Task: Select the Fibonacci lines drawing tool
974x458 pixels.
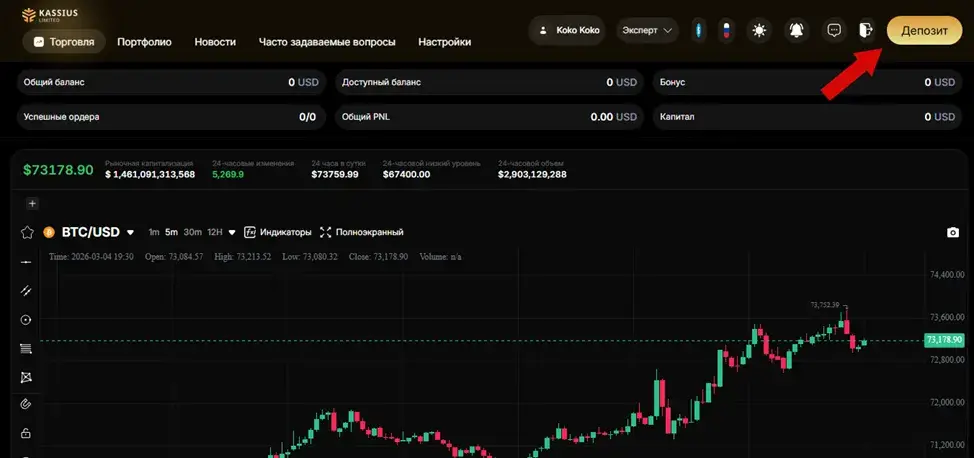Action: (26, 349)
